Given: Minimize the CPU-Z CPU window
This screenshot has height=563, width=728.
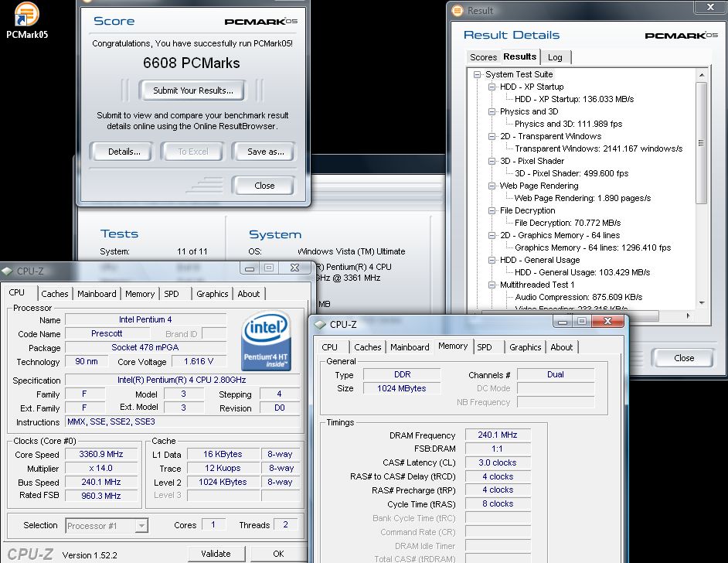Looking at the screenshot, I should 250,268.
